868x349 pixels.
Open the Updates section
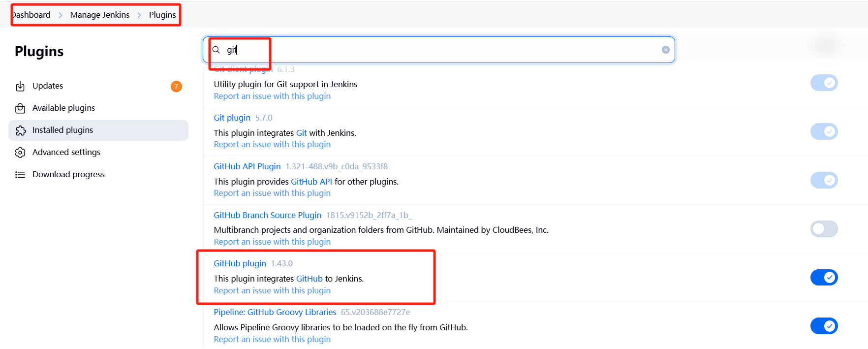(x=98, y=86)
